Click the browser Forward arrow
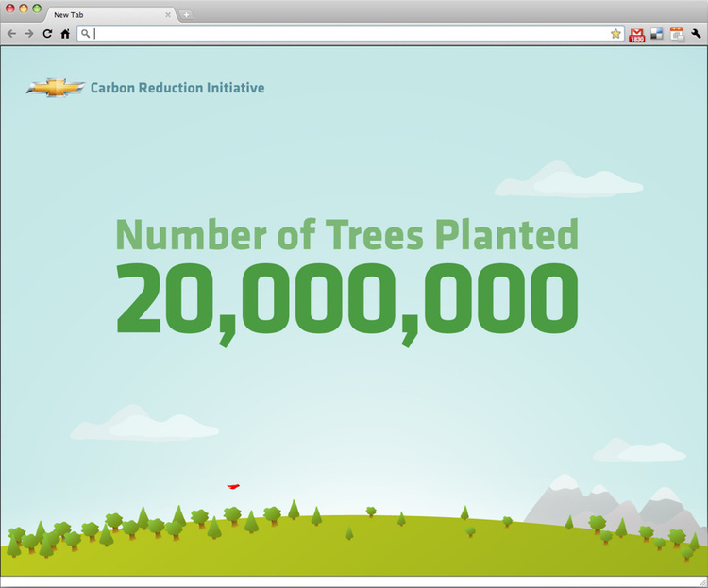 coord(29,33)
